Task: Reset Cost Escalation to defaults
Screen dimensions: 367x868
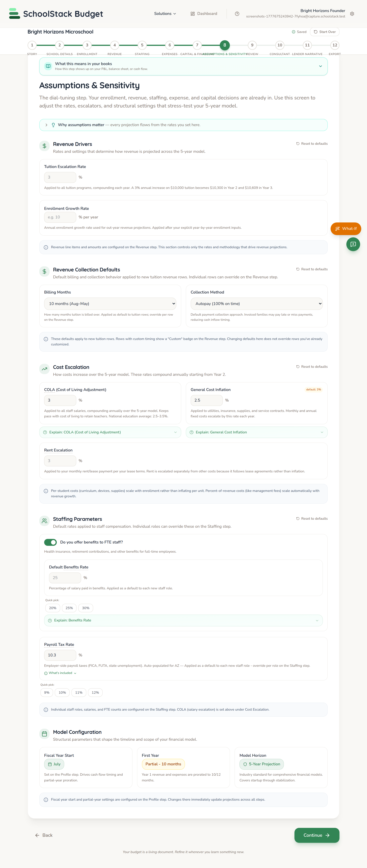Action: [x=312, y=367]
